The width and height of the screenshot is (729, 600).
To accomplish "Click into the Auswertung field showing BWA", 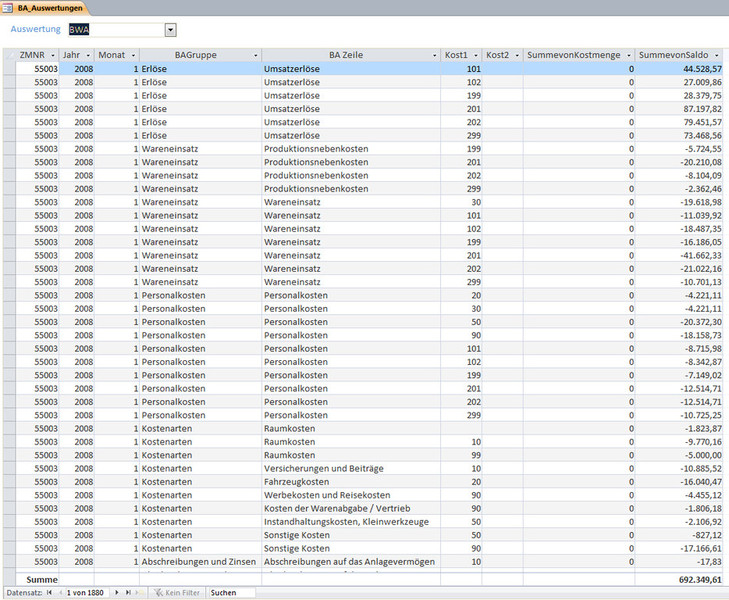I will tap(116, 30).
